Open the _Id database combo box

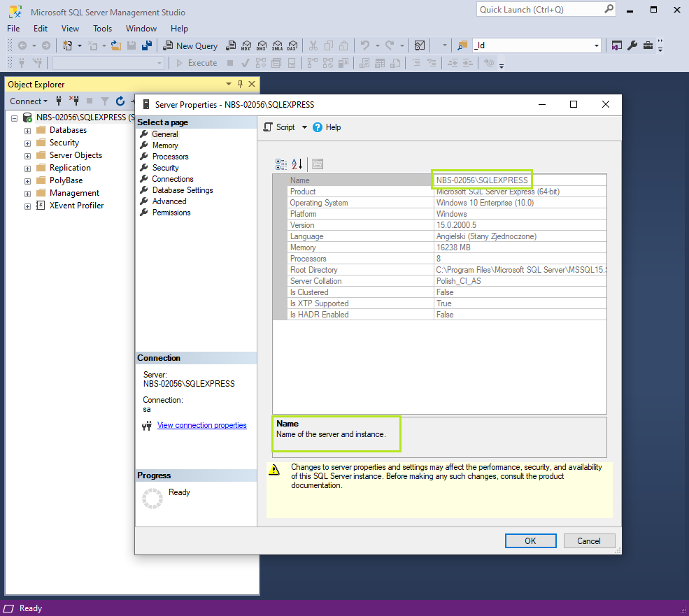(x=596, y=45)
